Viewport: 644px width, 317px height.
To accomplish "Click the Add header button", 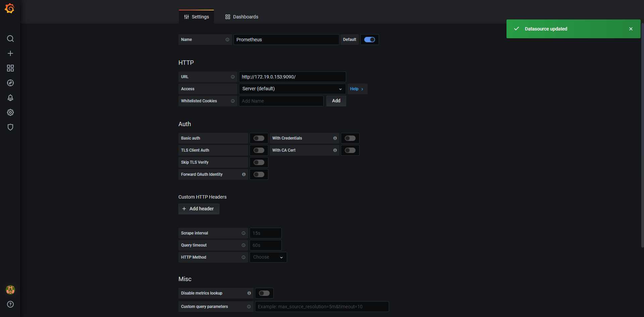I will point(199,209).
